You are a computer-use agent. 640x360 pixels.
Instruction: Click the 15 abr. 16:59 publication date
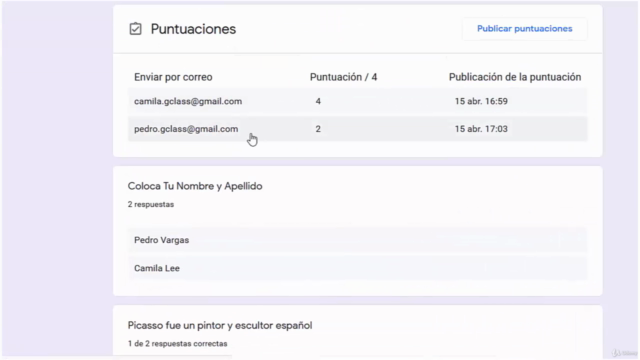coord(481,101)
